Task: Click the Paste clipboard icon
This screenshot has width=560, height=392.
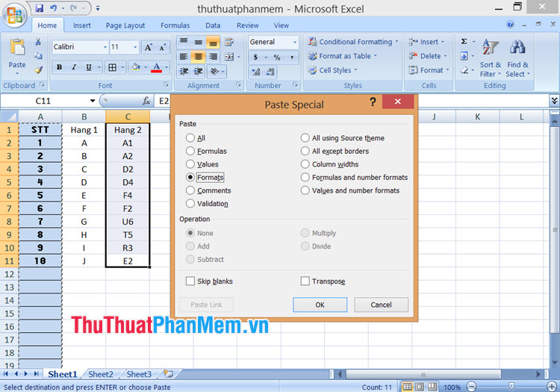Action: click(16, 47)
